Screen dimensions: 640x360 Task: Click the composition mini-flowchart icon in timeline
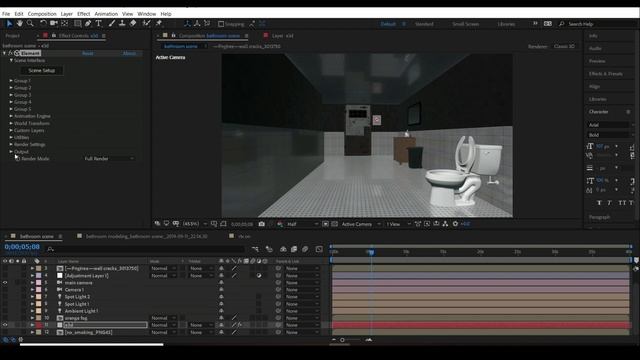pos(255,249)
